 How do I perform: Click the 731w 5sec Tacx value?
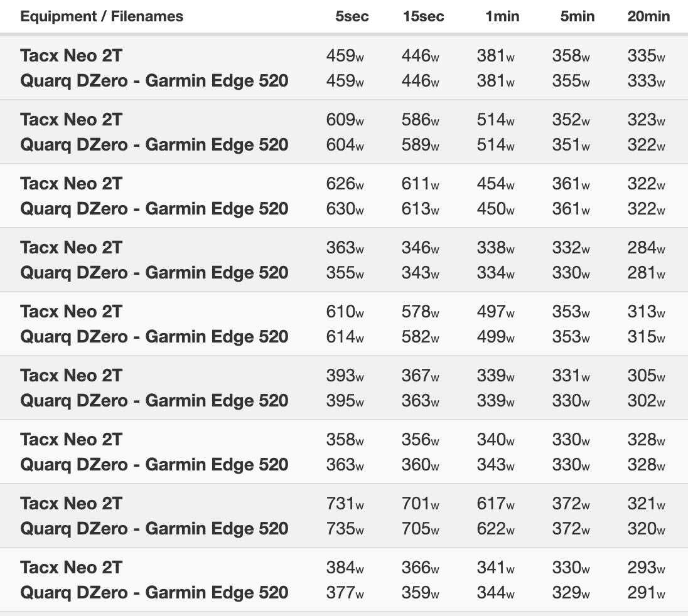pos(345,503)
